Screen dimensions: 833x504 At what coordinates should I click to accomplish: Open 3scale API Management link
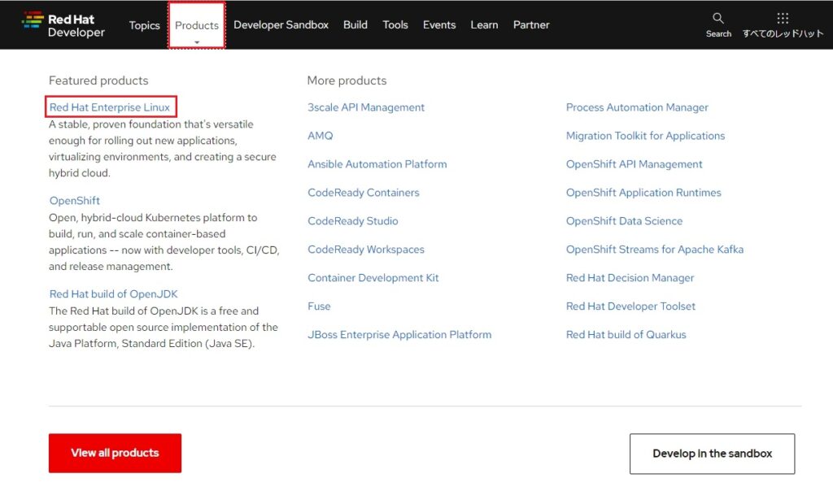click(x=366, y=107)
